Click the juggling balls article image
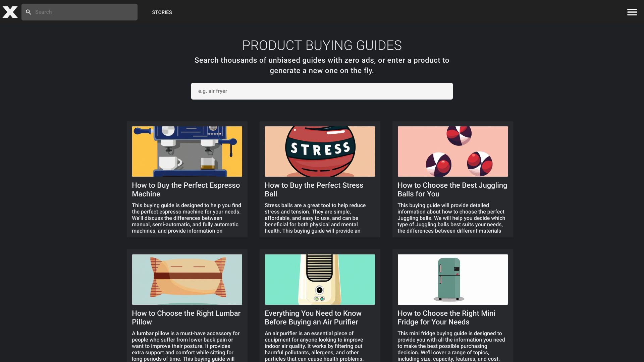Viewport: 644px width, 362px height. coord(452,151)
